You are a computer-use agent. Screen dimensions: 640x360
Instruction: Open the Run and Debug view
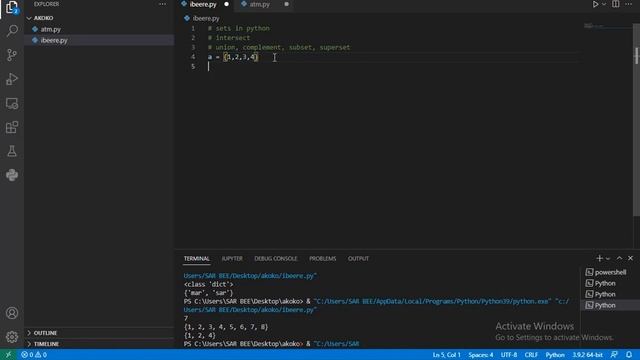[x=12, y=79]
